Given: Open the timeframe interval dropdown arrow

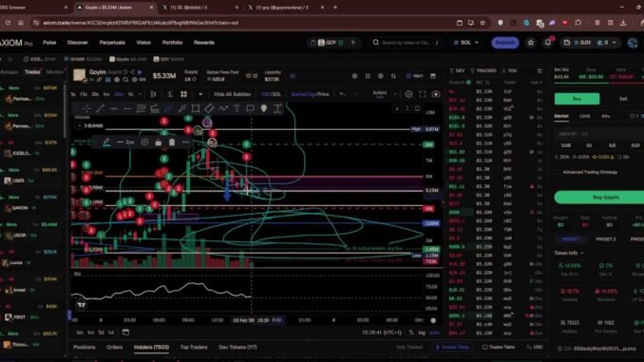Looking at the screenshot, I should (140, 94).
